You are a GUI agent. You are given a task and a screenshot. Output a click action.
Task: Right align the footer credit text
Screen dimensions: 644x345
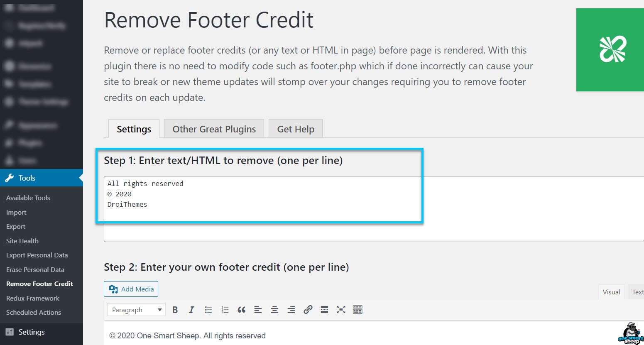click(x=291, y=309)
